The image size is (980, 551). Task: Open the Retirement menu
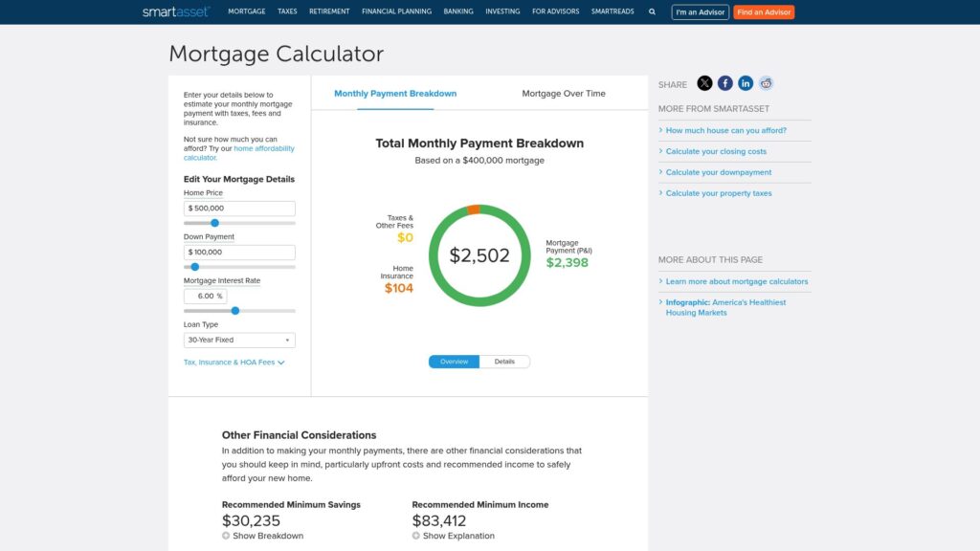[x=329, y=11]
